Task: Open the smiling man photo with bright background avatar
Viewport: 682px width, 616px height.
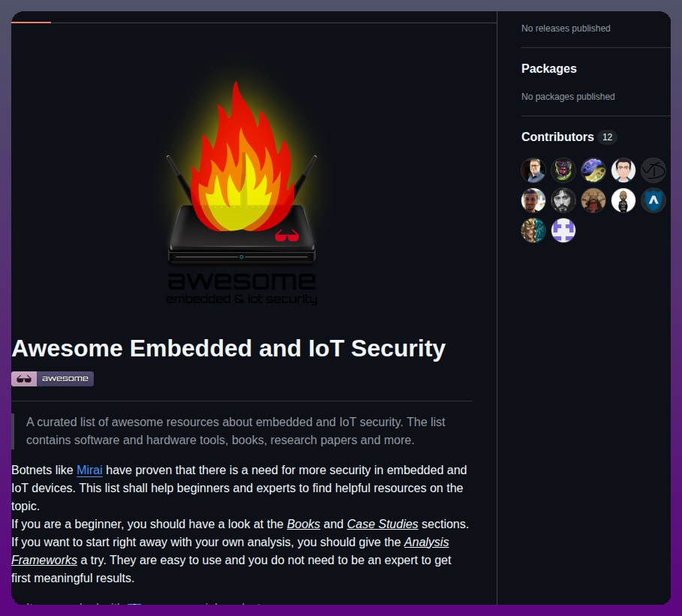Action: [533, 200]
